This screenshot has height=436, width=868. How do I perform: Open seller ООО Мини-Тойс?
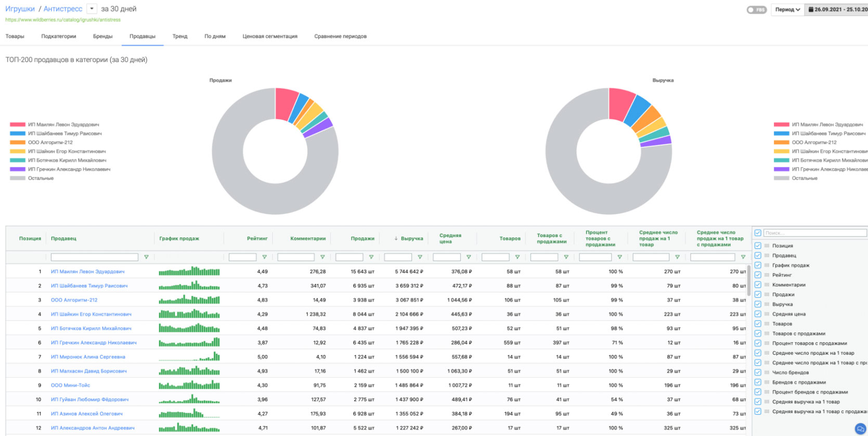coord(70,386)
